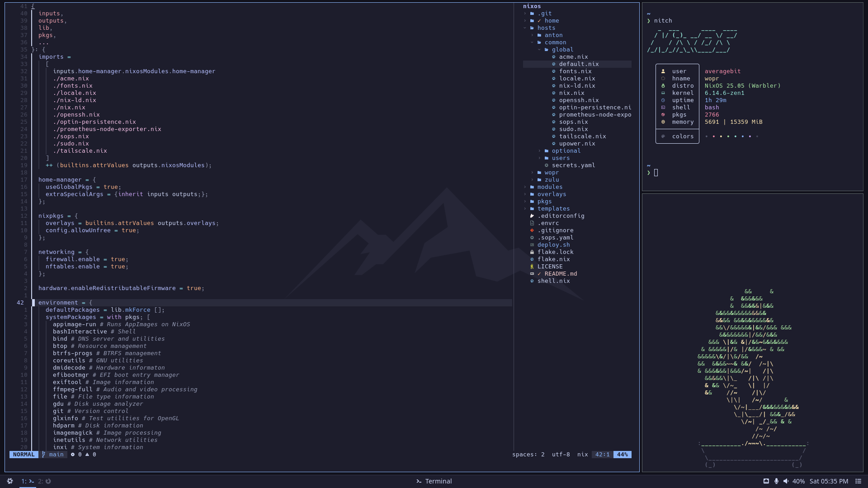Expand the optional folder

[x=566, y=151]
